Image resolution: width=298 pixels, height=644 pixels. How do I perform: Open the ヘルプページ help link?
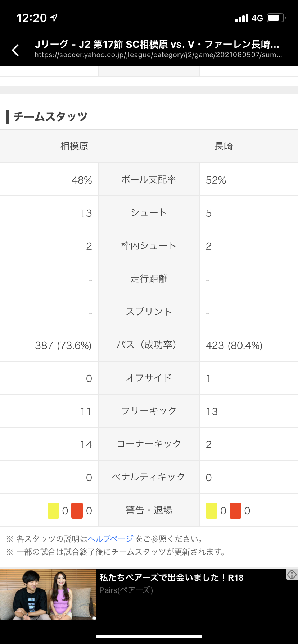[110, 539]
